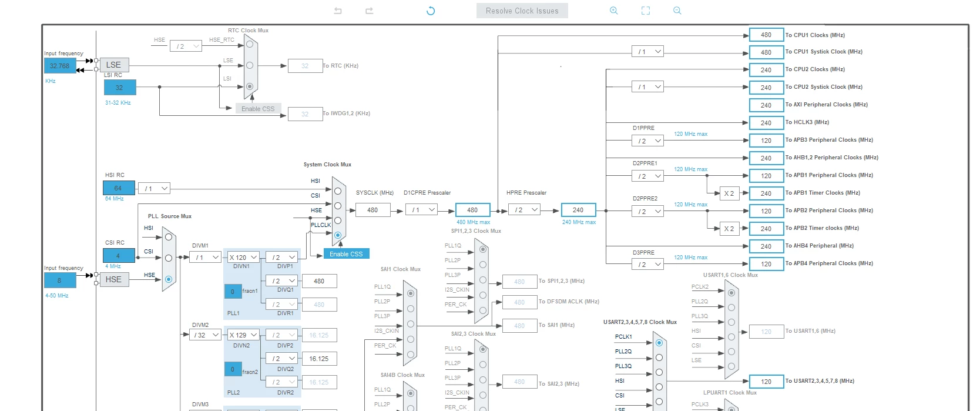Select HSI in System Clock Mux

338,191
